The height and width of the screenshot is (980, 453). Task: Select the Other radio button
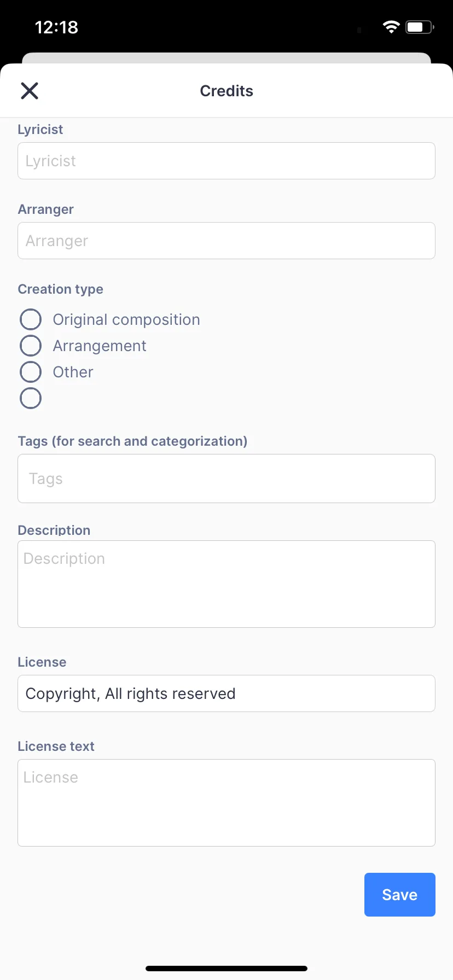[x=31, y=372]
